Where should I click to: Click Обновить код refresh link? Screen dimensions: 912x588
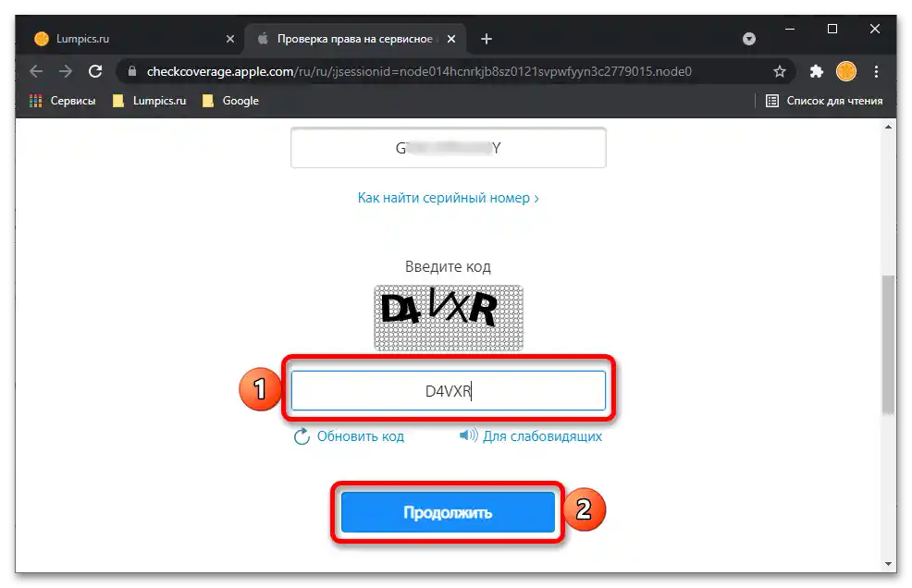tap(349, 436)
